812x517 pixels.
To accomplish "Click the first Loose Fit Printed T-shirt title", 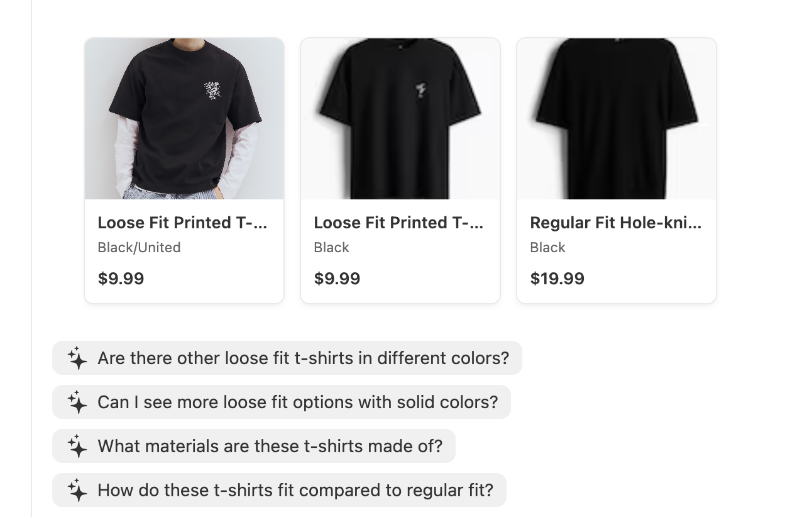I will [x=183, y=223].
